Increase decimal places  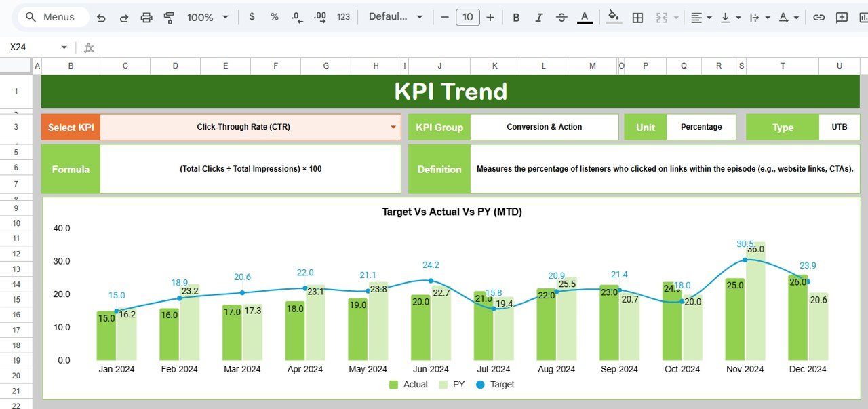tap(319, 17)
